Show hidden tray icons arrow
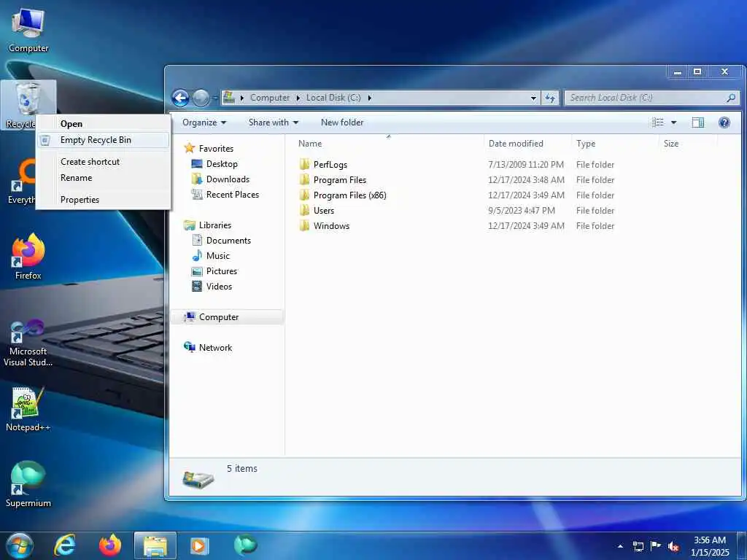The height and width of the screenshot is (560, 747). (620, 546)
